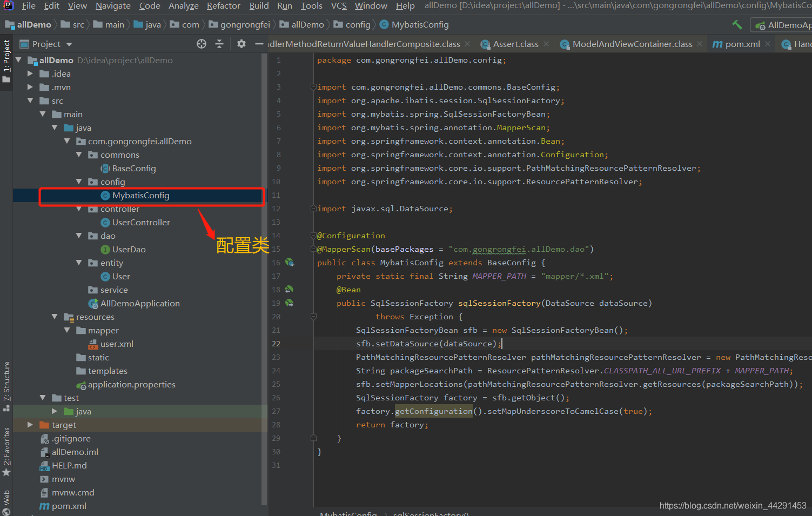The height and width of the screenshot is (516, 812).
Task: Toggle the fold marker at line 20
Action: coord(313,317)
